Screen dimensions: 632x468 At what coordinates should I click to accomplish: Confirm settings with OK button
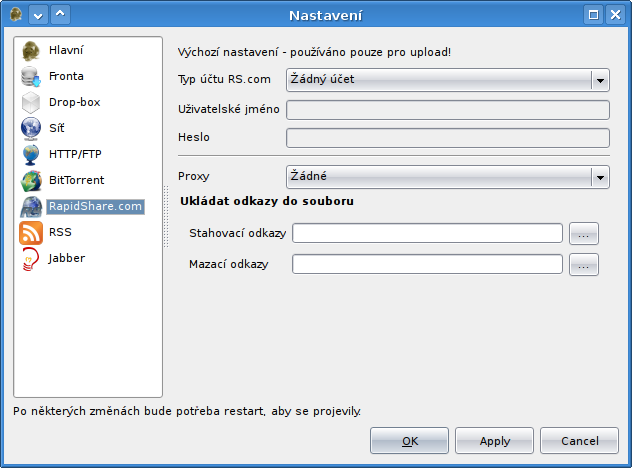(409, 441)
